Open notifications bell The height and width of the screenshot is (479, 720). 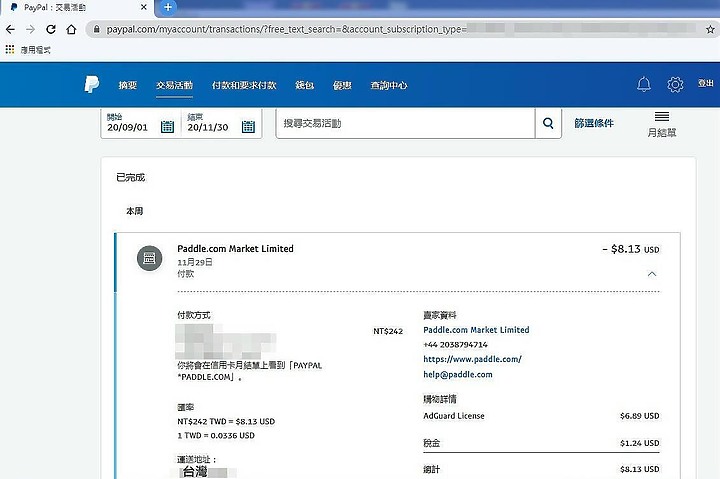coord(644,85)
